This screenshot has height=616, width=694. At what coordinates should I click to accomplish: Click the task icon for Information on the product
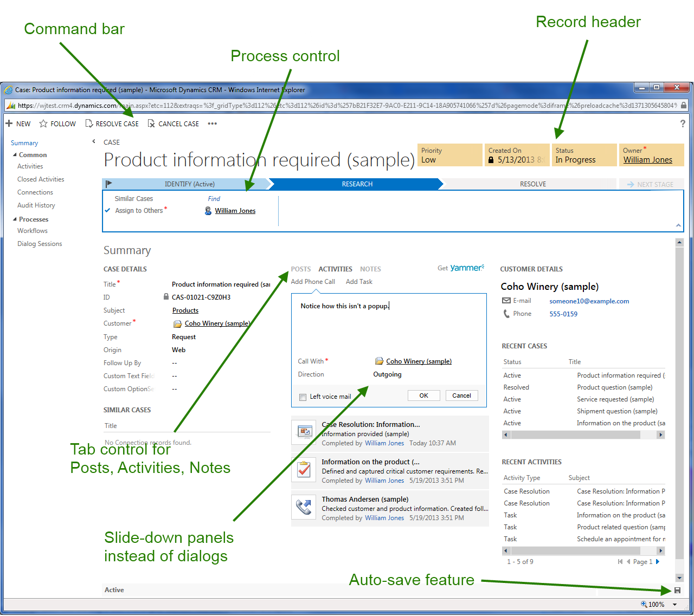coord(304,470)
